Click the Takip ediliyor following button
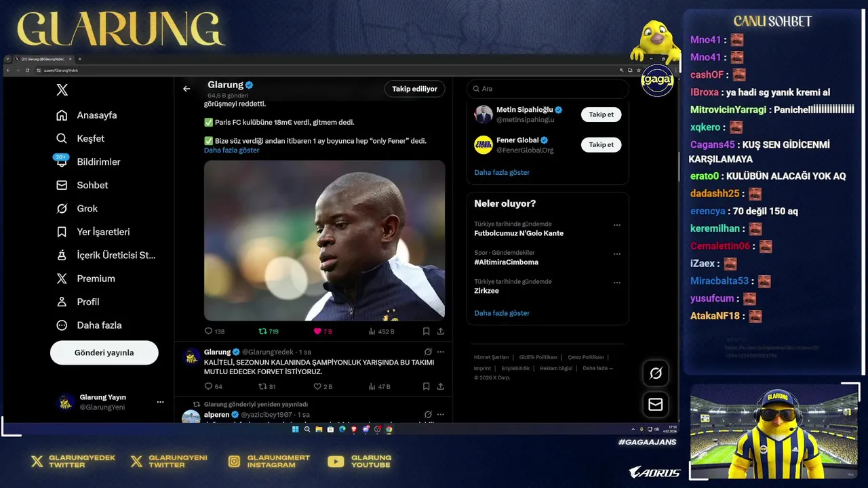The image size is (868, 488). (414, 89)
